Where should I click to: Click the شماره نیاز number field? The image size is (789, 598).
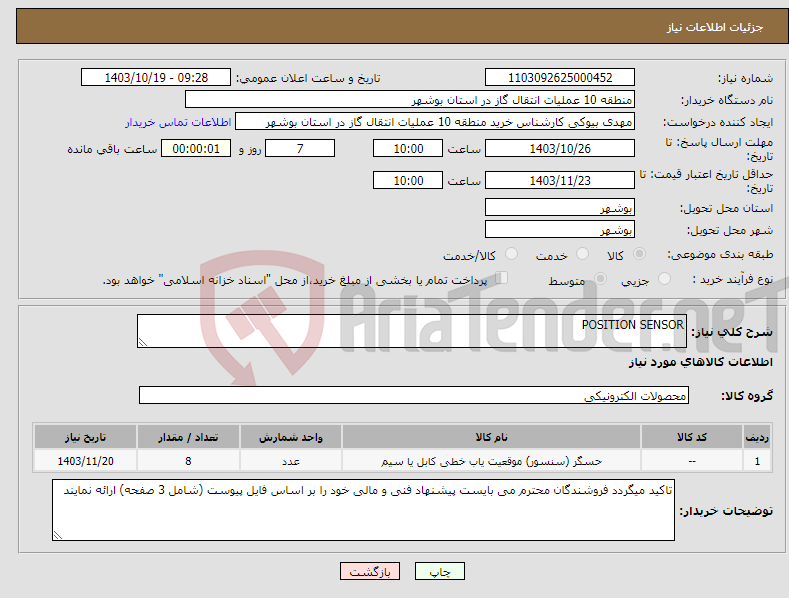560,78
